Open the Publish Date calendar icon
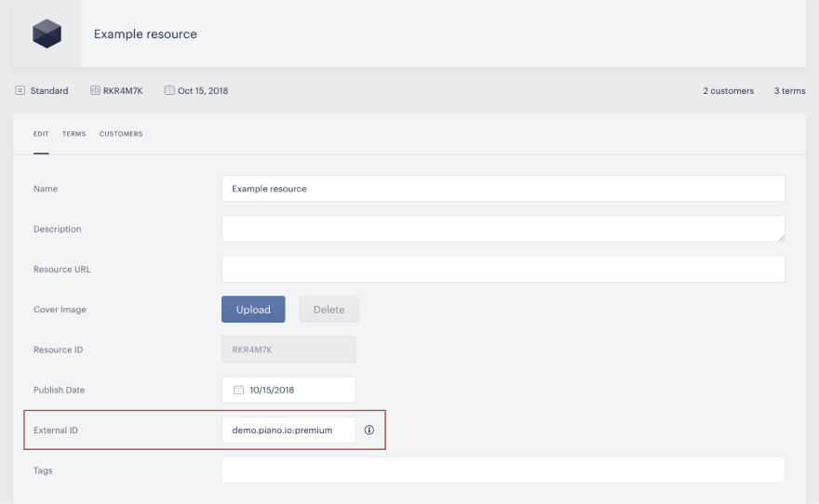819x504 pixels. click(238, 390)
